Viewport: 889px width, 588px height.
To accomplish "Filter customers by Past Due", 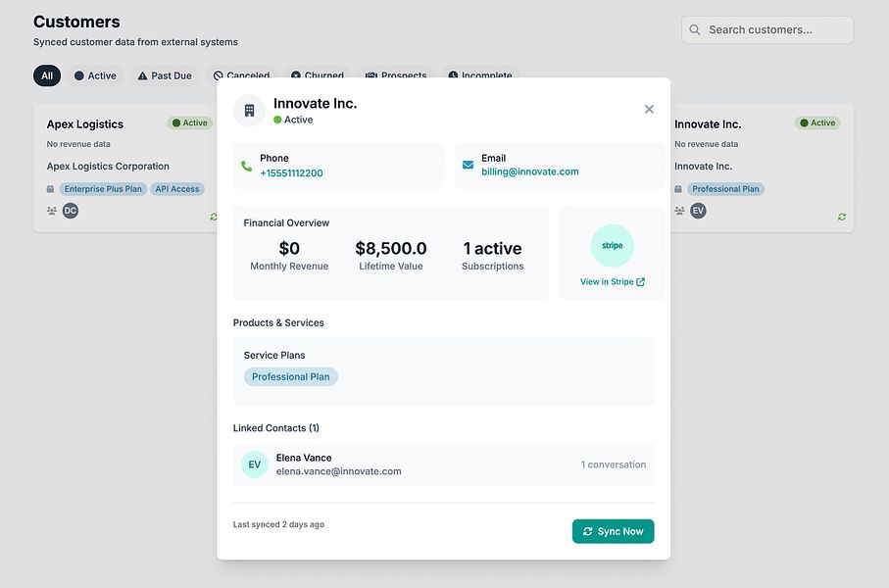I will 165,75.
